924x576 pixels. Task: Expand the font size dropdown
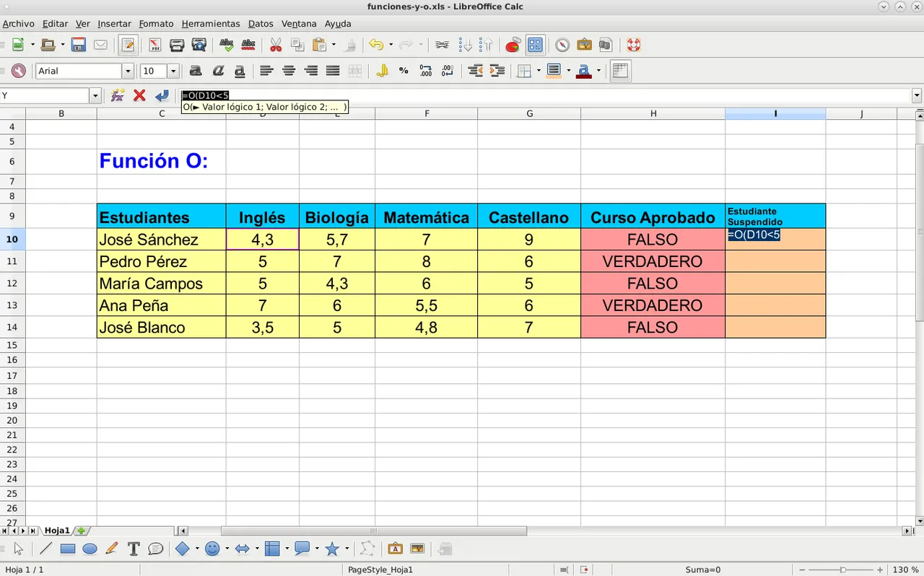173,71
